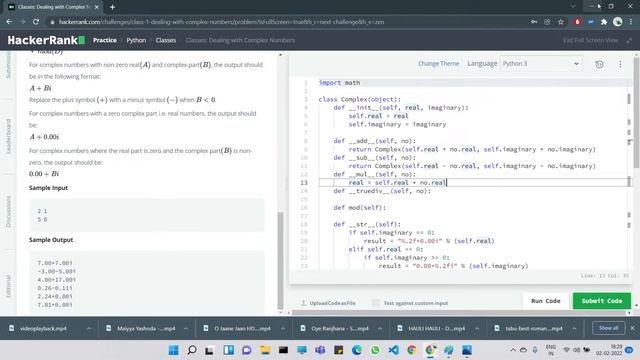Click Show all downloads button
The height and width of the screenshot is (360, 640).
pyautogui.click(x=608, y=328)
